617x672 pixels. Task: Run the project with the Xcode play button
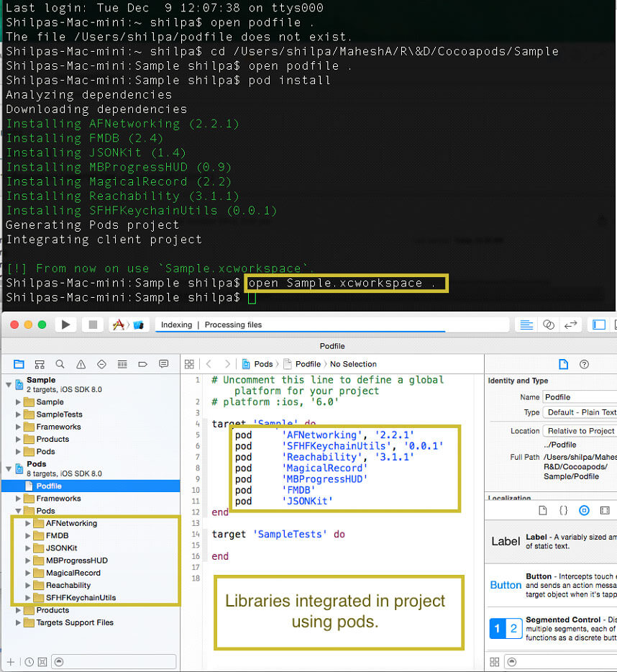[66, 324]
